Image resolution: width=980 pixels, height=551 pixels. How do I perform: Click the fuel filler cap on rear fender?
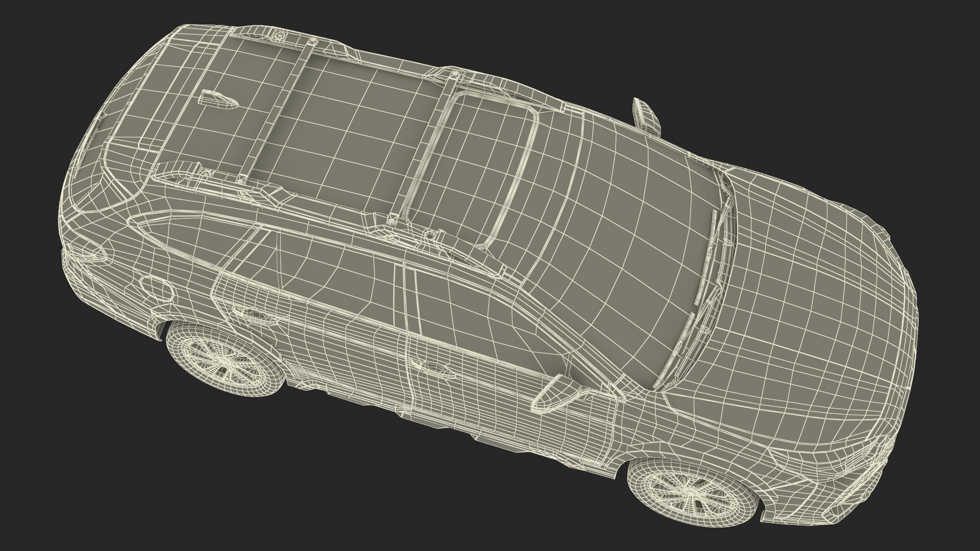tap(156, 289)
